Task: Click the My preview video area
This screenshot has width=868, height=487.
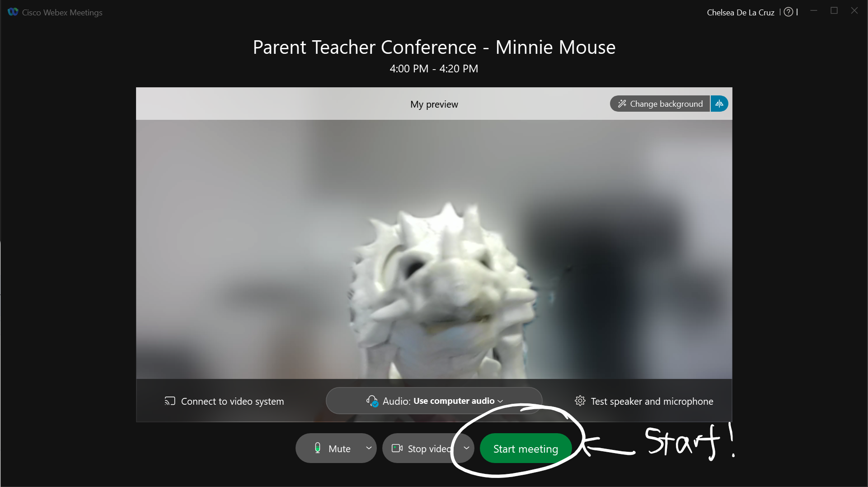Action: (x=434, y=249)
